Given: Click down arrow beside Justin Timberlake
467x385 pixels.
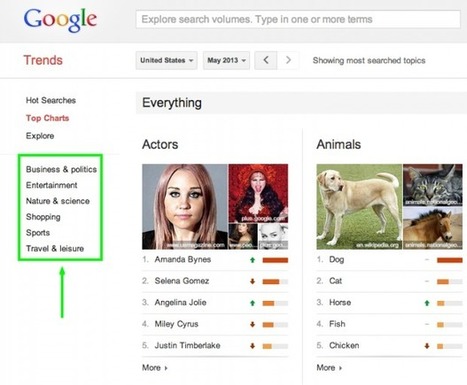Looking at the screenshot, I should tap(252, 346).
